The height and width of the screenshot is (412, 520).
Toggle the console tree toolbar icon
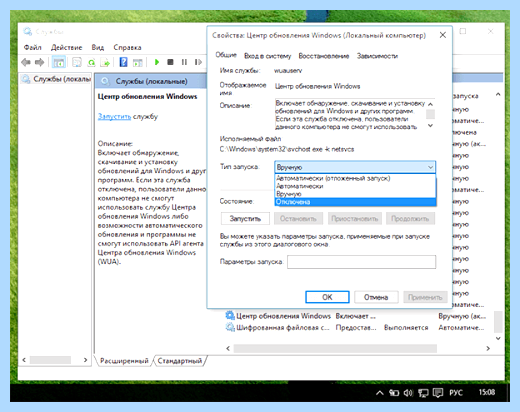pyautogui.click(x=59, y=62)
